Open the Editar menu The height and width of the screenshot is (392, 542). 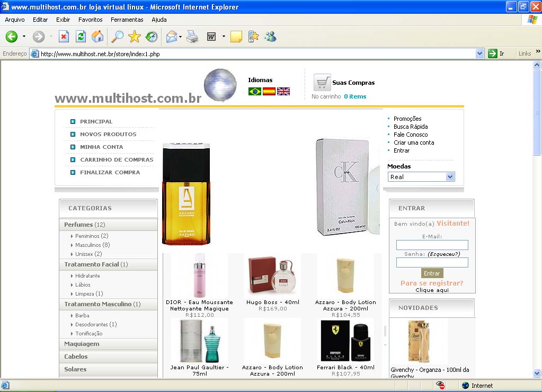[x=40, y=20]
